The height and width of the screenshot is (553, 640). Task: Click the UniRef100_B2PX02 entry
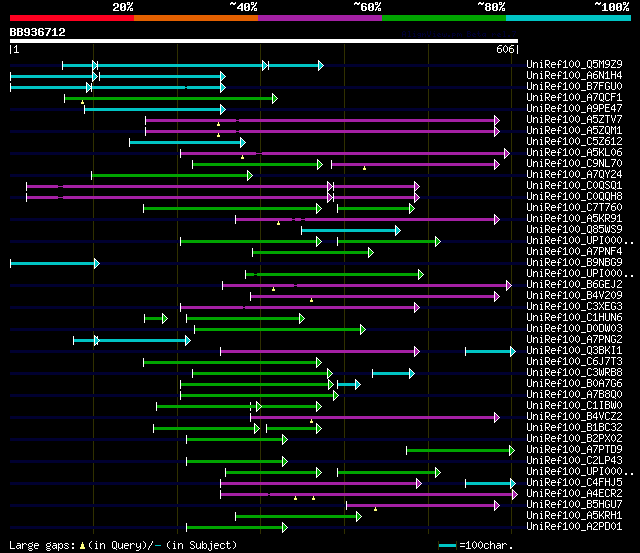click(574, 439)
